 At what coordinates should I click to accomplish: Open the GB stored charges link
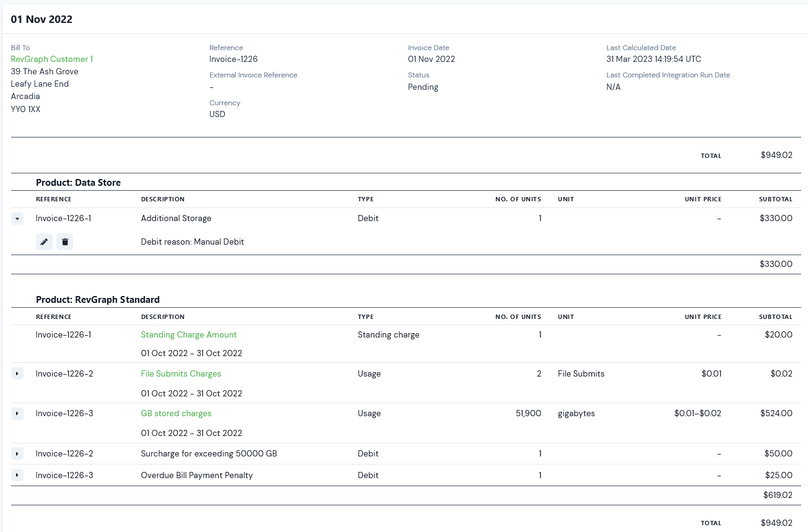pos(176,413)
